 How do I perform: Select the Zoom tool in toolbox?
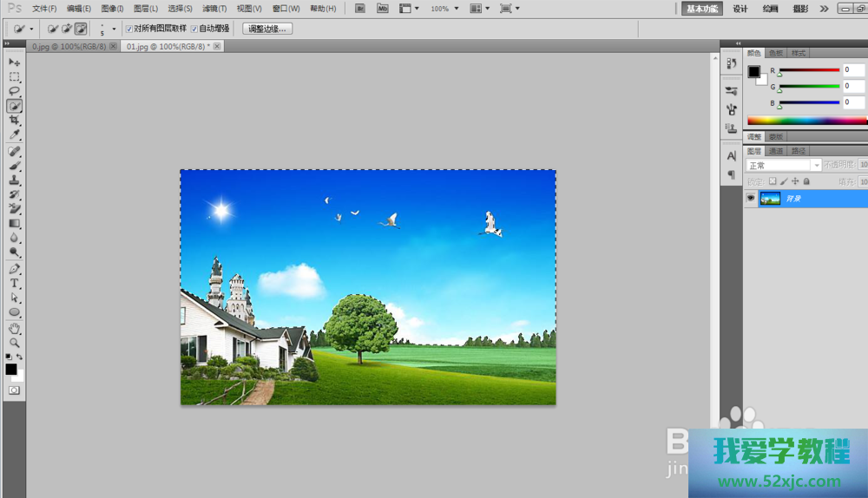point(14,343)
